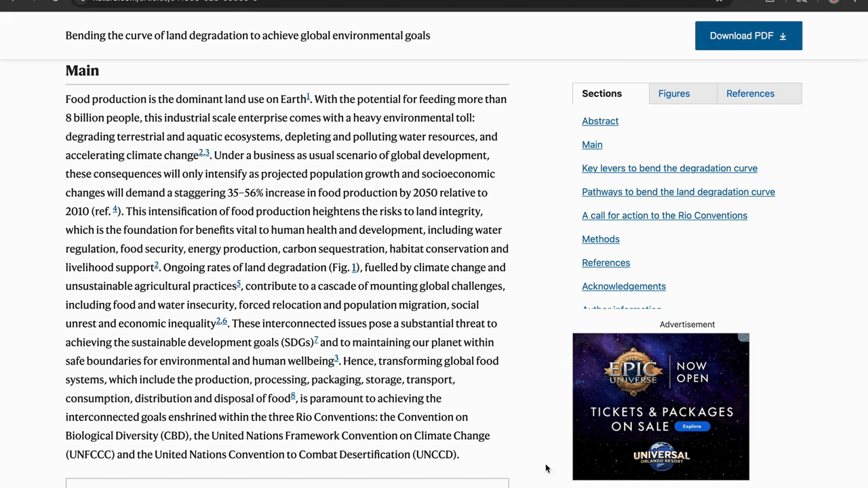The image size is (868, 488).
Task: Click the Download PDF button
Action: pos(748,36)
